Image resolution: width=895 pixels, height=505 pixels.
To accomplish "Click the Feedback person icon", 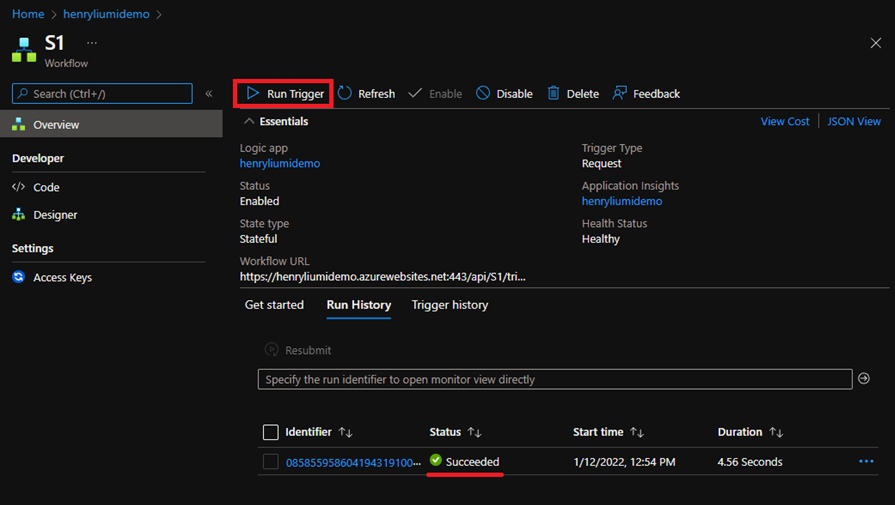I will 619,93.
